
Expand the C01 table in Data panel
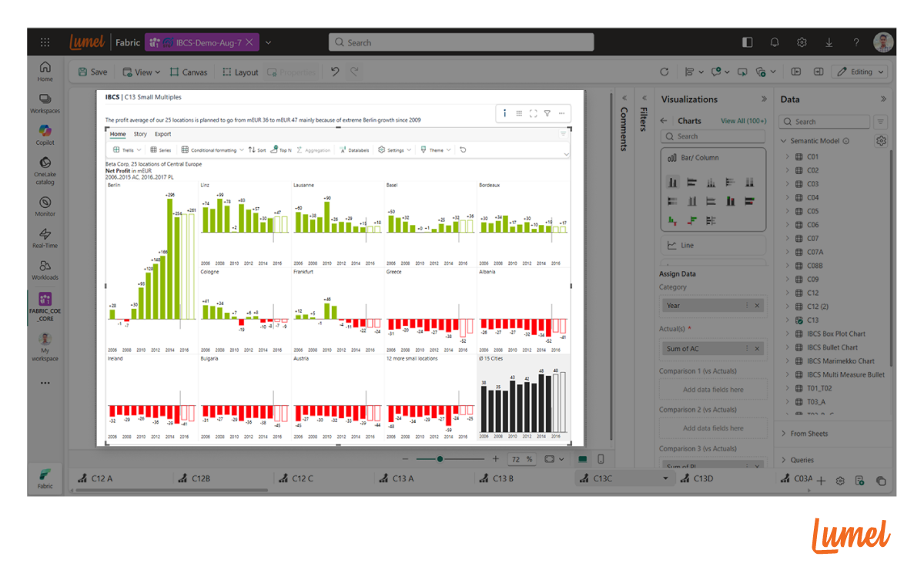coord(788,157)
